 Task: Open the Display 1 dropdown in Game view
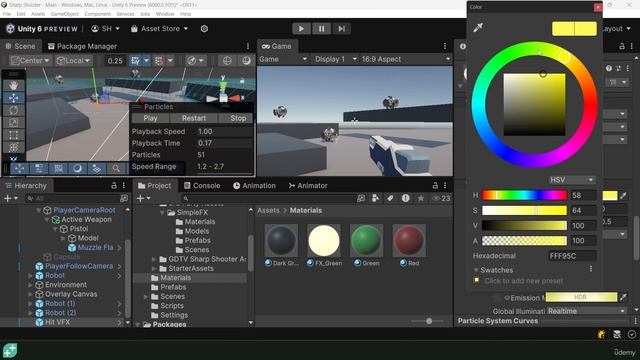click(x=335, y=59)
